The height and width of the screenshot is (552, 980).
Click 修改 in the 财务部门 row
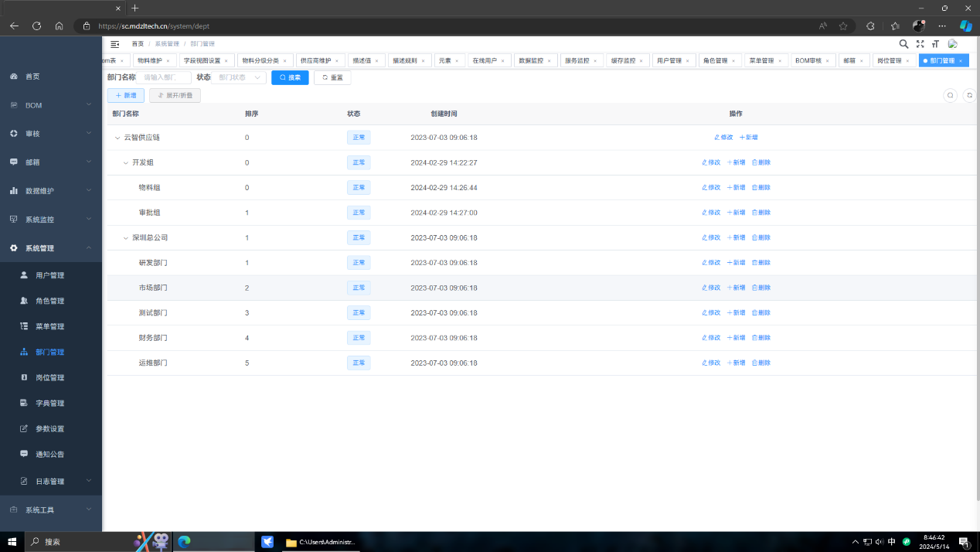click(x=711, y=338)
